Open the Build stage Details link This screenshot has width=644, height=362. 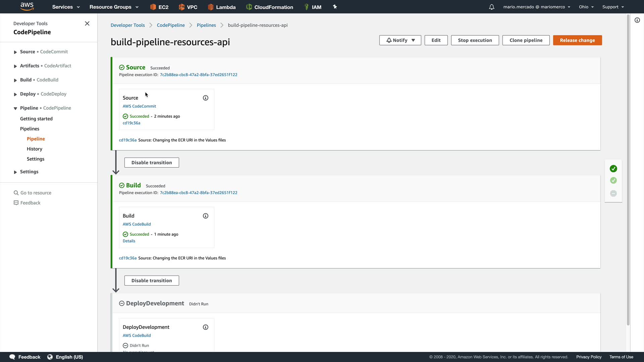click(x=129, y=241)
